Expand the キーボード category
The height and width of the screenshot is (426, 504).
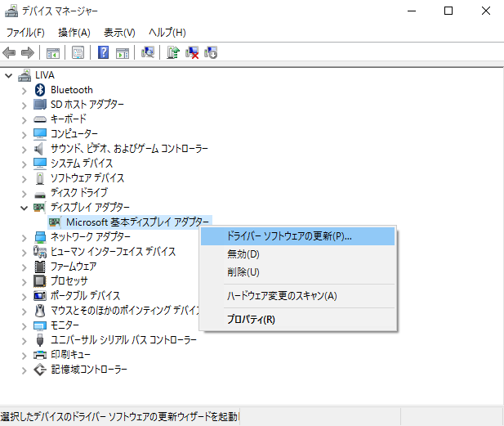[x=25, y=120]
